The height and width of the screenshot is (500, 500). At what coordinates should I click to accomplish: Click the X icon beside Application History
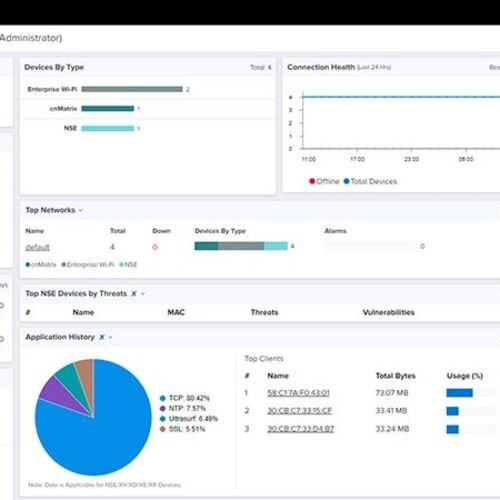click(102, 337)
